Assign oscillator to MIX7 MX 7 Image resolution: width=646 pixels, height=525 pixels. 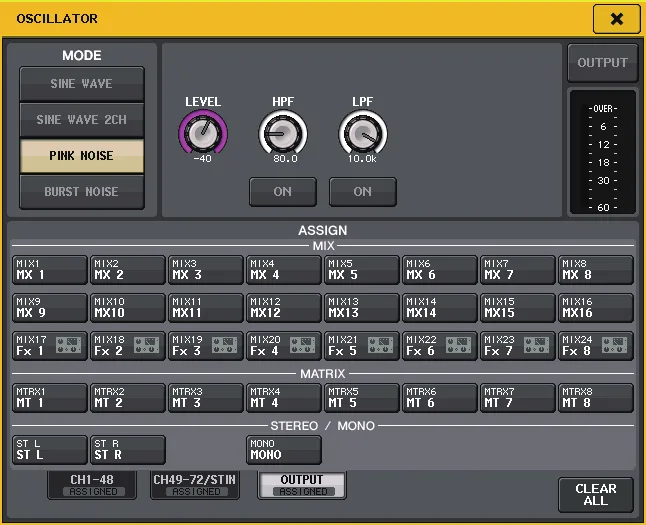point(517,270)
